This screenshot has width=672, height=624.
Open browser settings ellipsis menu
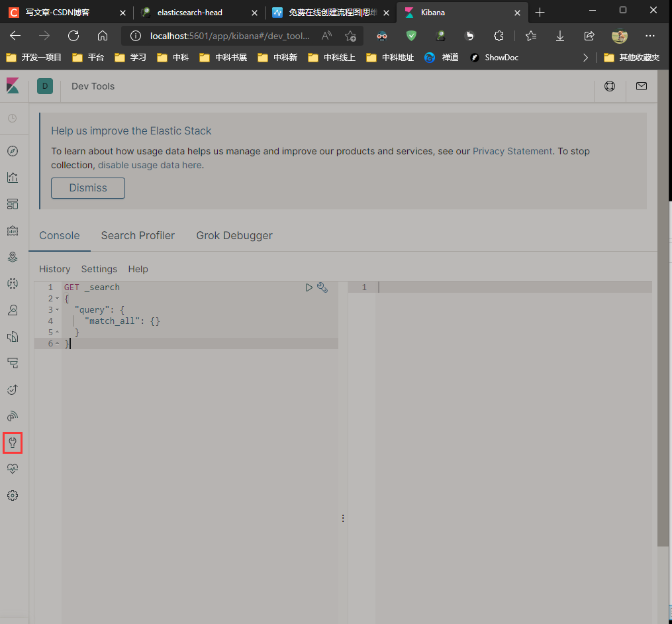tap(649, 36)
